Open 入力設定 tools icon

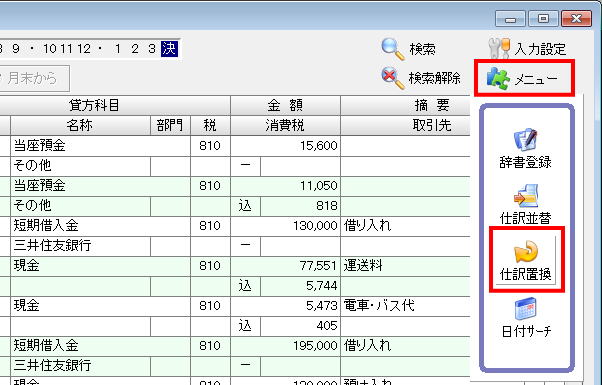499,48
